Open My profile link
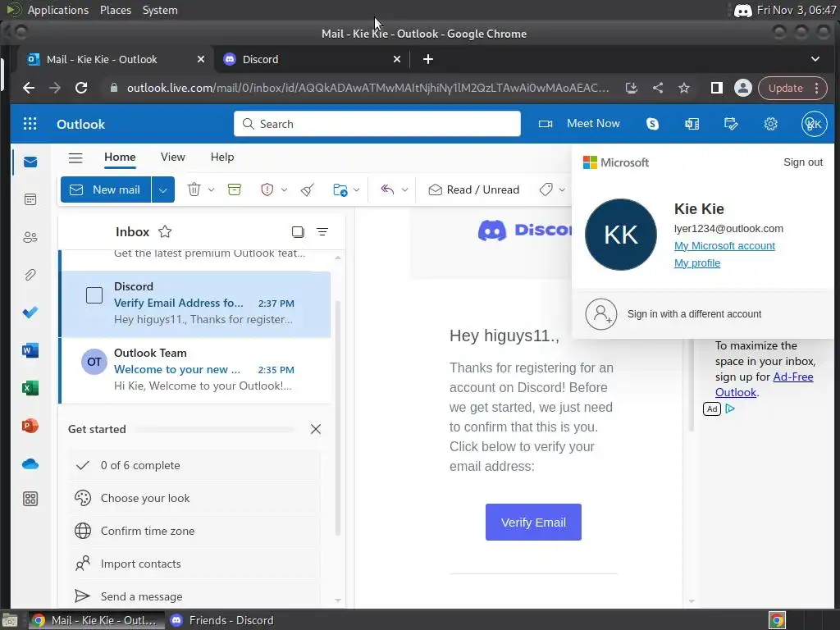The height and width of the screenshot is (630, 840). pos(697,263)
